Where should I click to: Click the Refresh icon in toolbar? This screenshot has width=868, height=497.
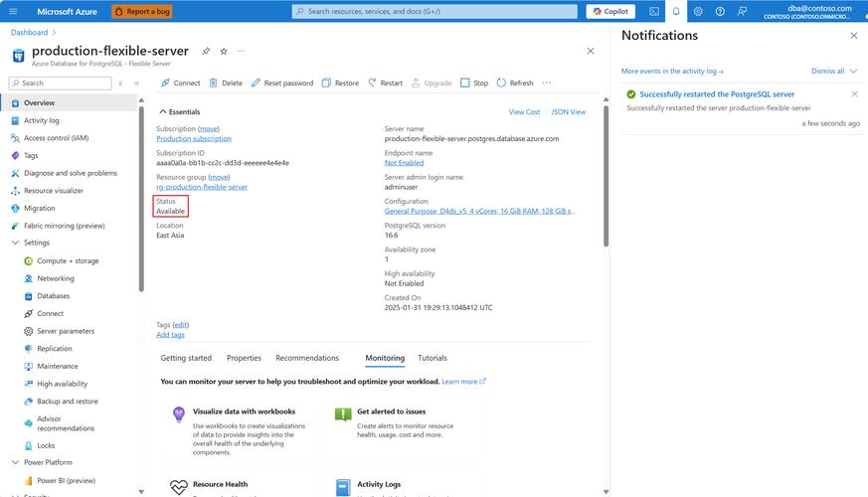[x=502, y=83]
